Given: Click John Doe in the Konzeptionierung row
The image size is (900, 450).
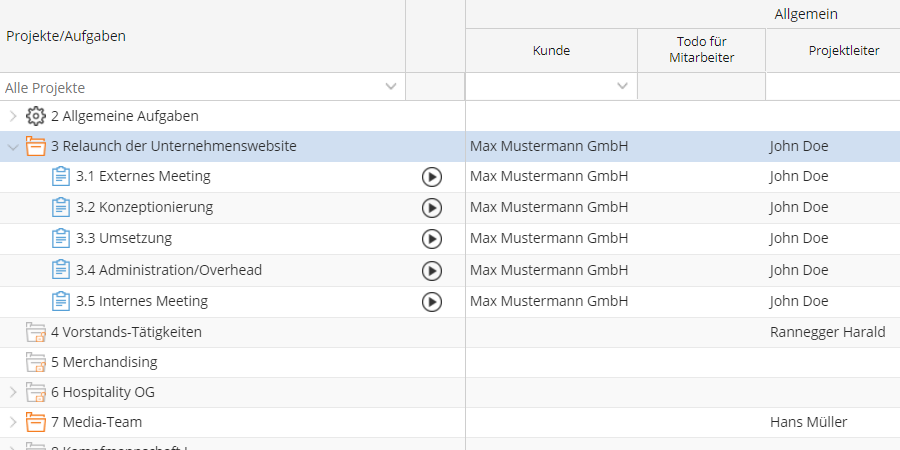Looking at the screenshot, I should point(799,207).
